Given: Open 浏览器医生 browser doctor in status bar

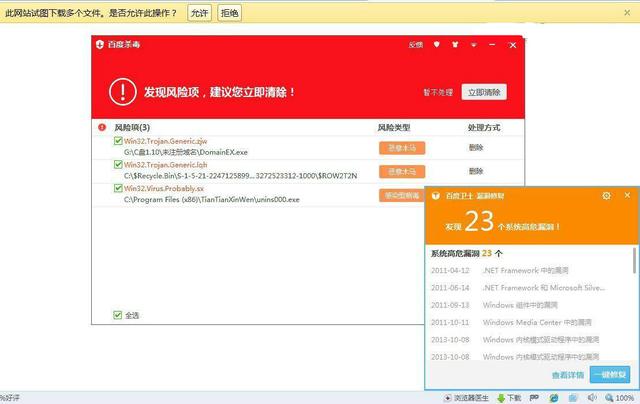Looking at the screenshot, I should (466, 398).
